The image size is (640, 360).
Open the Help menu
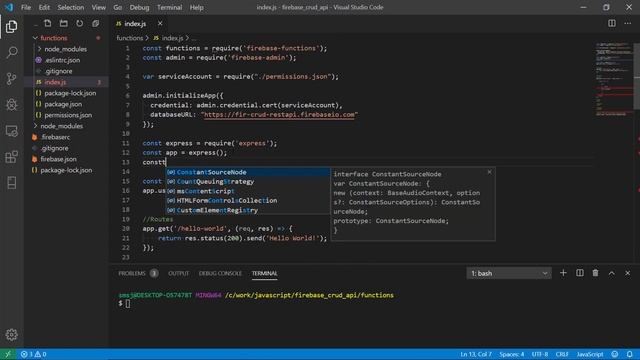196,7
